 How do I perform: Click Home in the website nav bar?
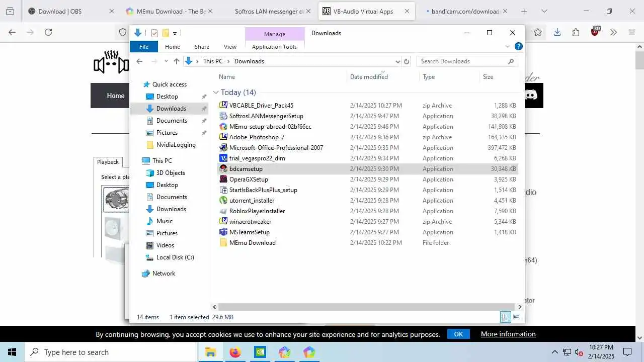pyautogui.click(x=115, y=96)
